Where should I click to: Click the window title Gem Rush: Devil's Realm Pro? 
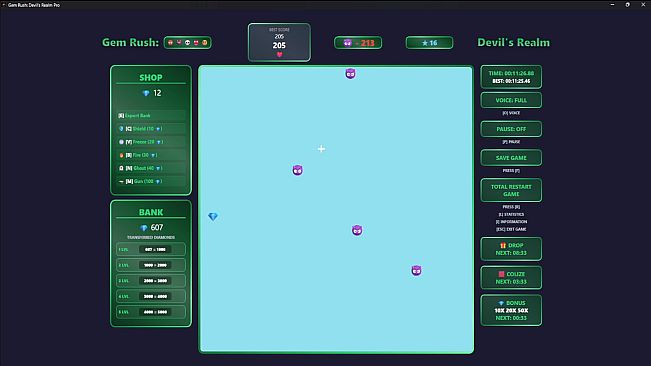click(x=34, y=5)
